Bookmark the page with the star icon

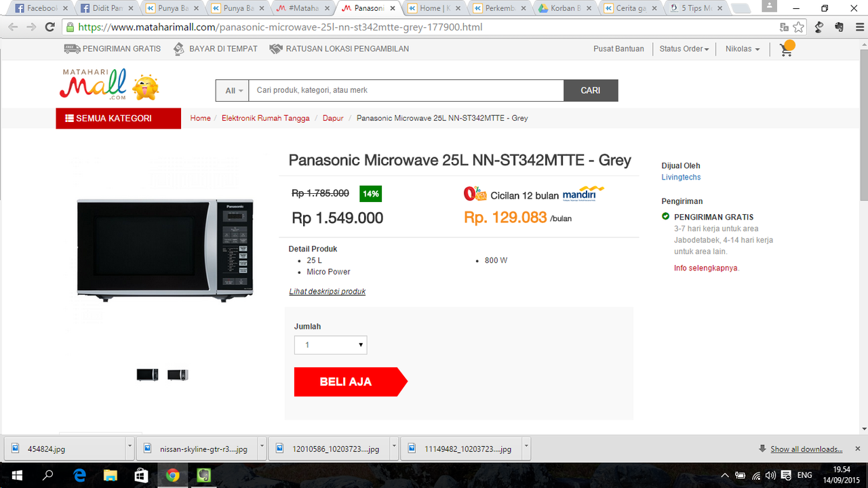coord(799,27)
